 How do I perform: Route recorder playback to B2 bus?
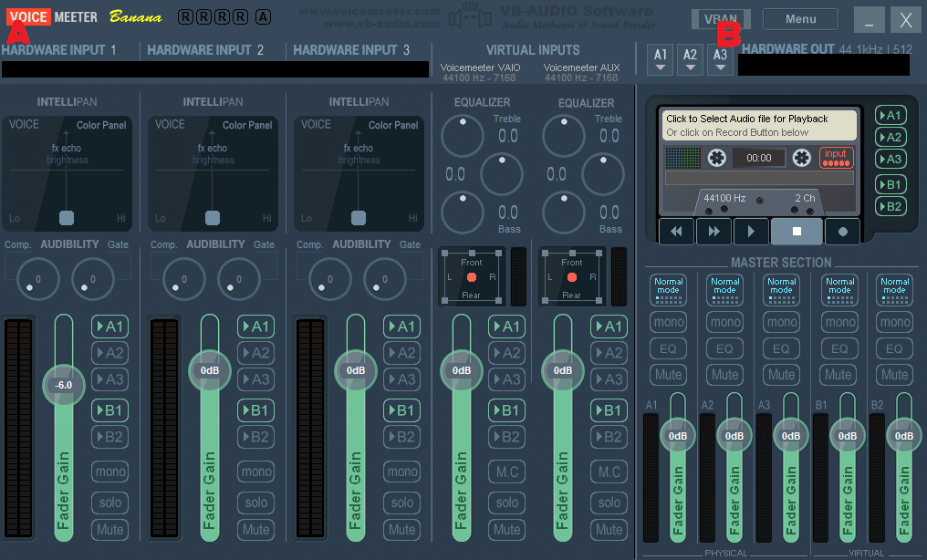[x=891, y=206]
